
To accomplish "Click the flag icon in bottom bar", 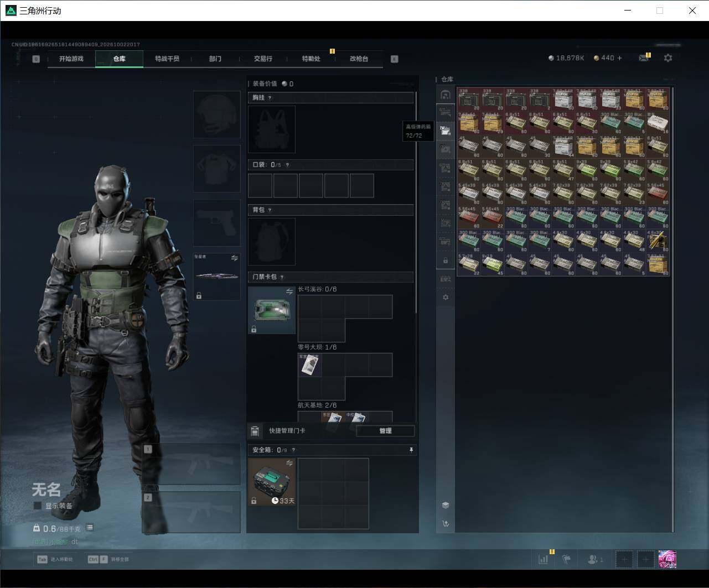I will (567, 559).
